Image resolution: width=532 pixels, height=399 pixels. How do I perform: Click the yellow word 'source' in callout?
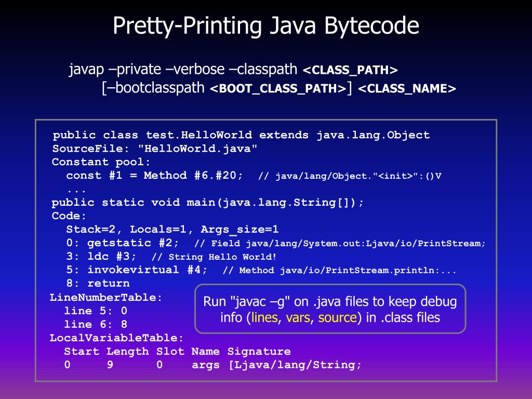(337, 318)
